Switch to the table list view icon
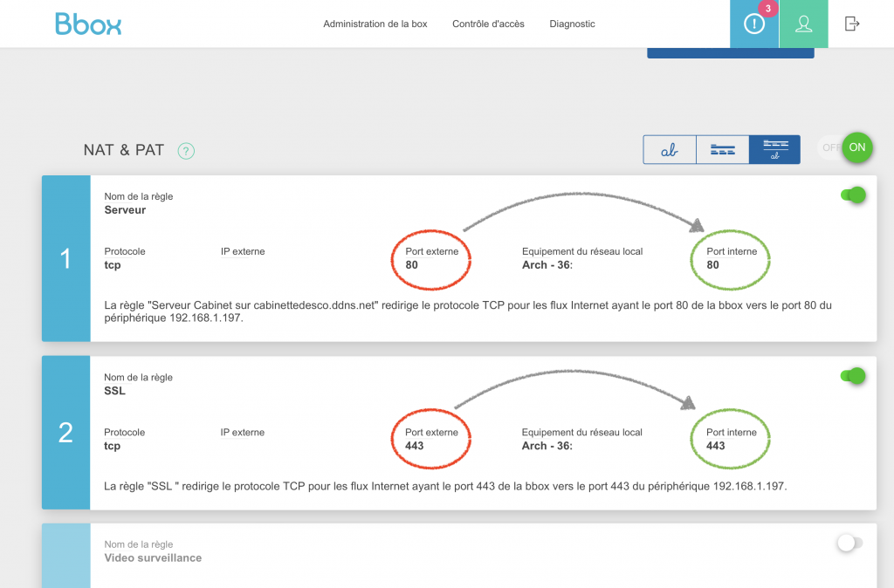 click(x=722, y=150)
